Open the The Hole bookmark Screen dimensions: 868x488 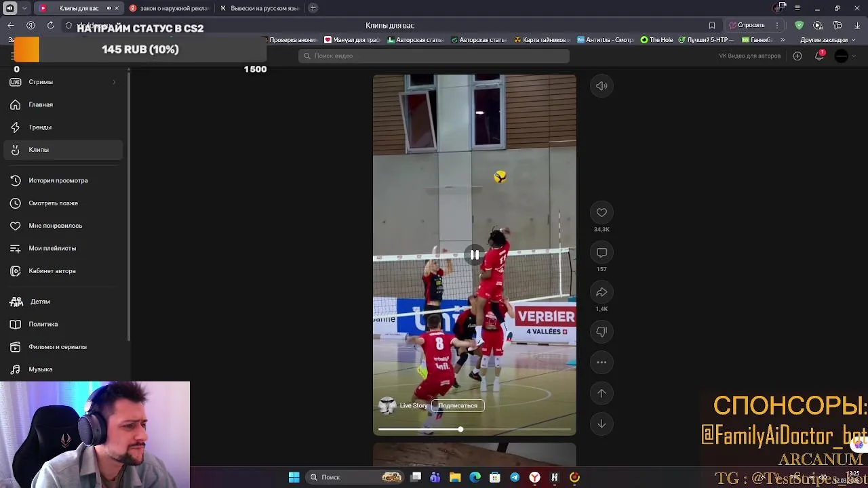coord(657,40)
